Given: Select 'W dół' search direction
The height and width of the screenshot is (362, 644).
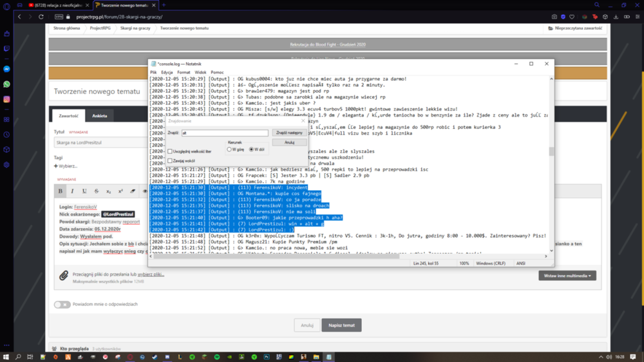Looking at the screenshot, I should pos(251,149).
